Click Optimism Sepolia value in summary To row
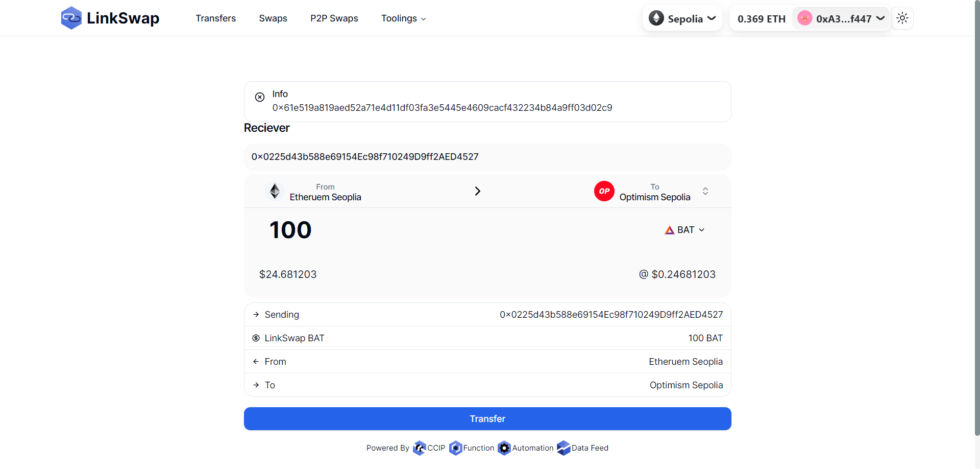 point(687,385)
